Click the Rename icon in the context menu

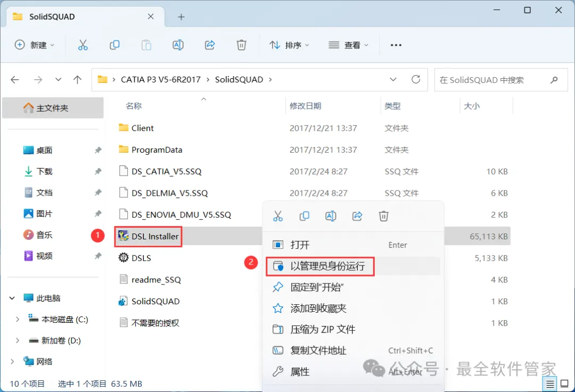(x=331, y=216)
